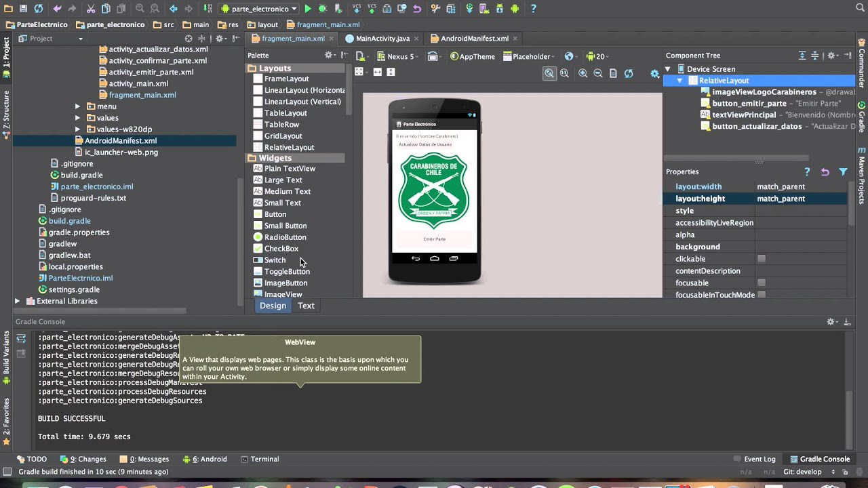
Task: Click the layout:width value match_parent
Action: click(x=781, y=186)
